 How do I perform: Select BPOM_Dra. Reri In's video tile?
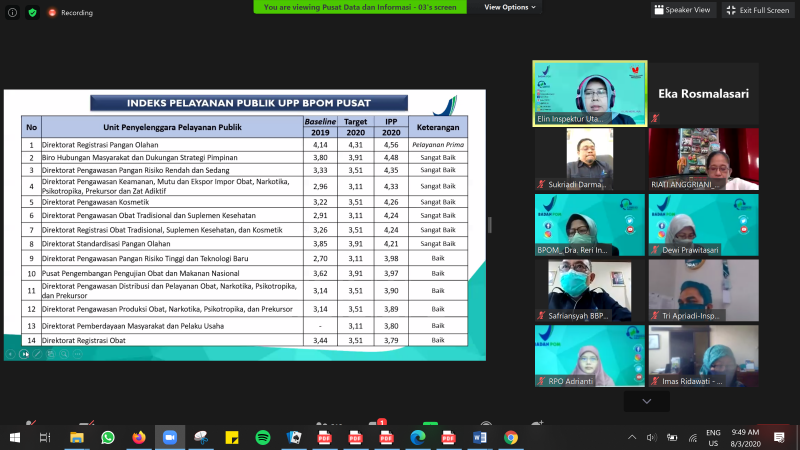tap(590, 224)
